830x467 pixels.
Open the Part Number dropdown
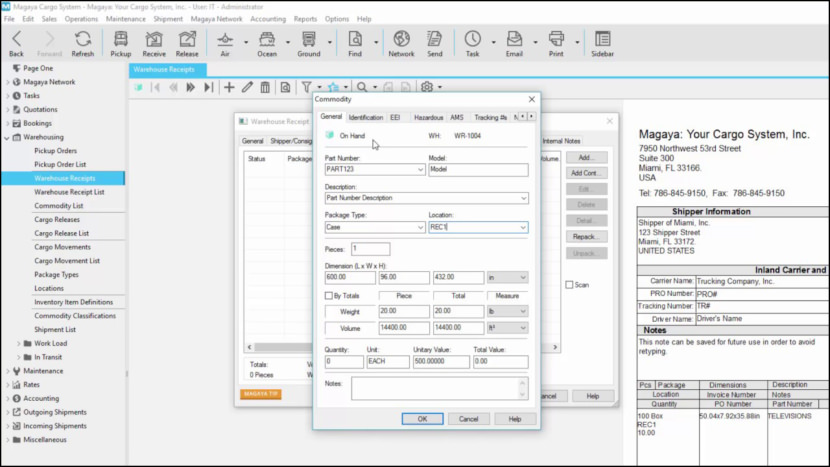pyautogui.click(x=420, y=170)
